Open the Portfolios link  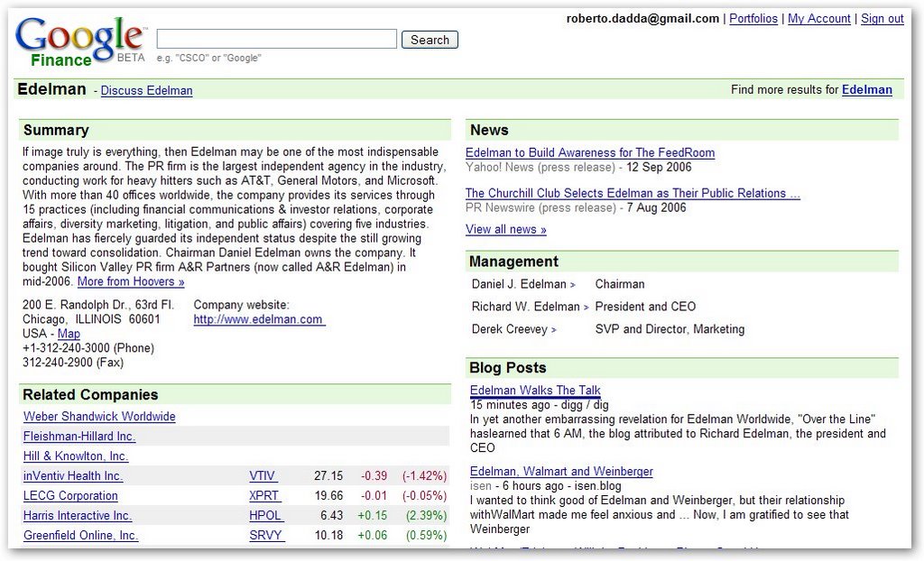click(x=753, y=18)
